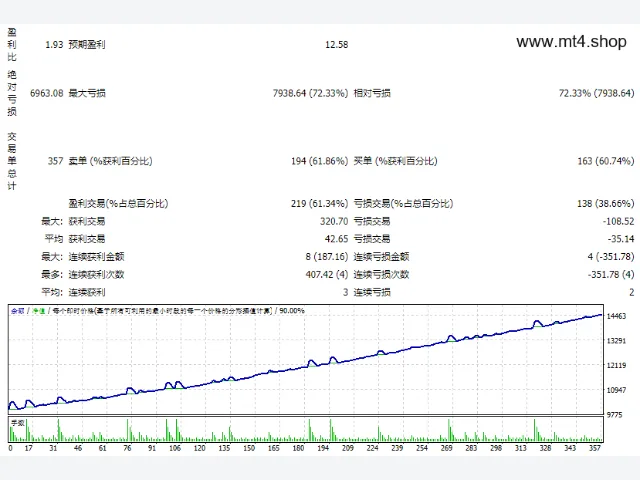Screen dimensions: 640x480
Task: Select average loss trade value -35.14
Action: coord(621,239)
